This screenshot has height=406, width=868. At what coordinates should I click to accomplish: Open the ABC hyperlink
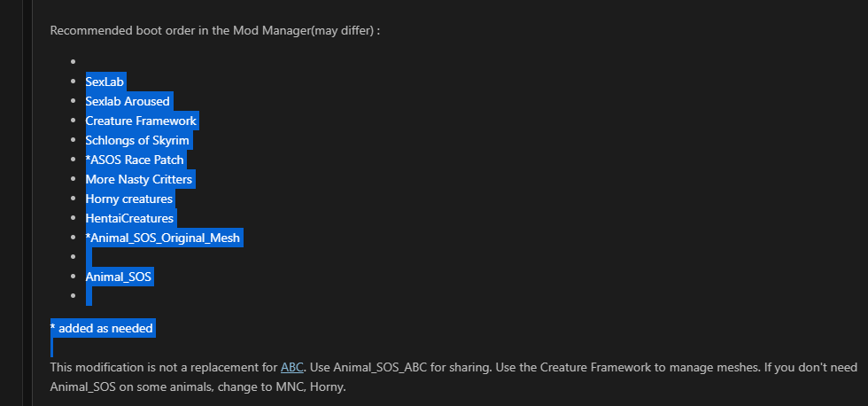point(291,367)
